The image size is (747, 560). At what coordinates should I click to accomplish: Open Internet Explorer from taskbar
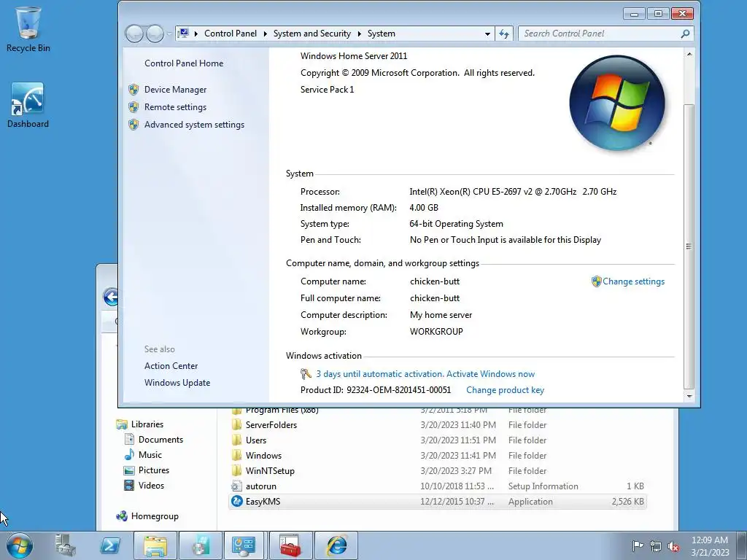(x=336, y=545)
